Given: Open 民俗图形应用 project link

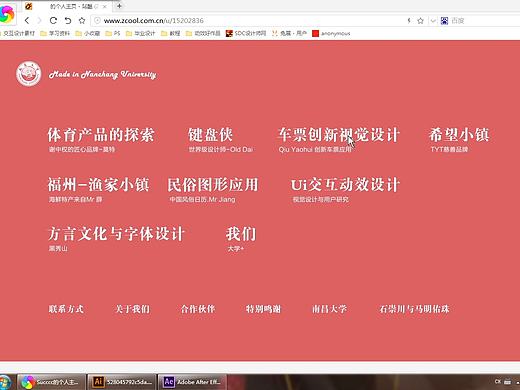Looking at the screenshot, I should pyautogui.click(x=213, y=184).
